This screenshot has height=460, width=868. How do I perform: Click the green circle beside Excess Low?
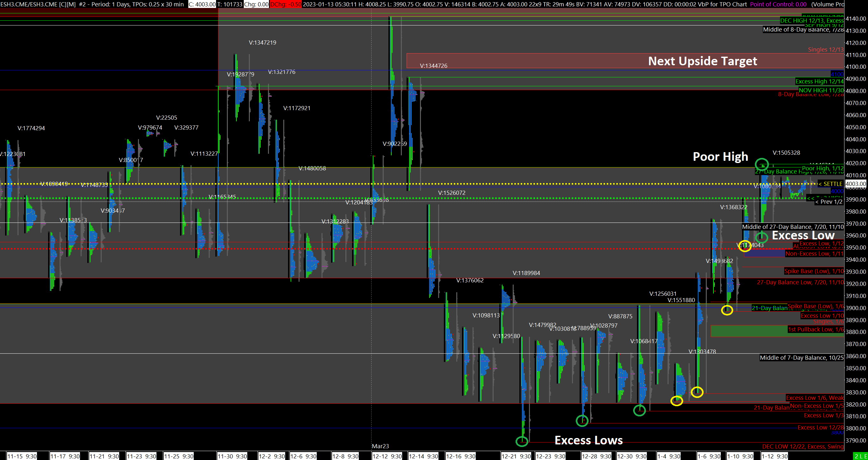[762, 237]
